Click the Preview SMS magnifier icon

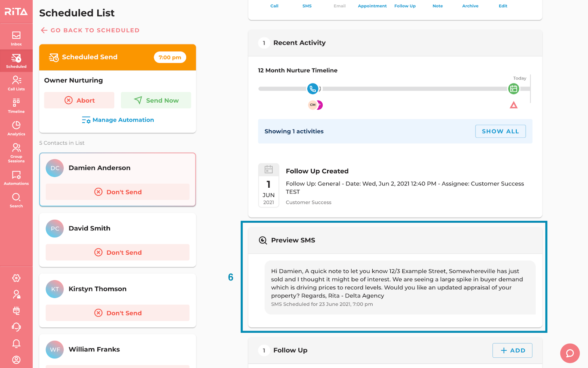pyautogui.click(x=263, y=240)
